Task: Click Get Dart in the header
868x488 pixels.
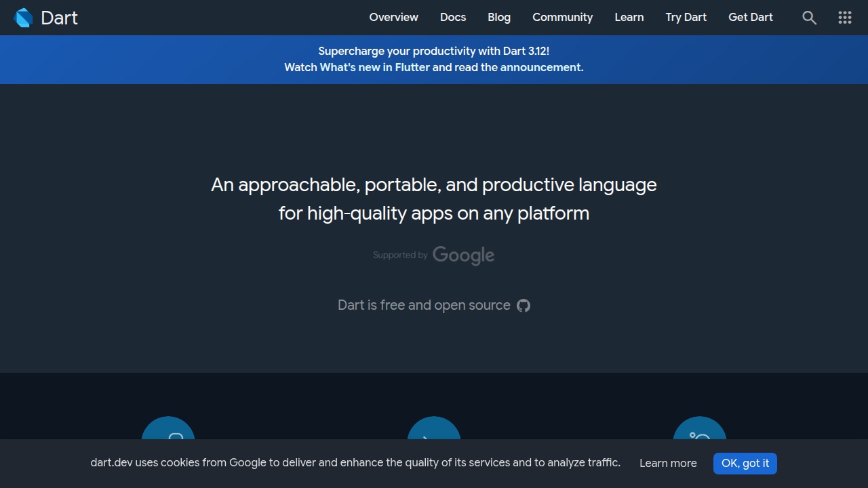Action: [x=751, y=18]
